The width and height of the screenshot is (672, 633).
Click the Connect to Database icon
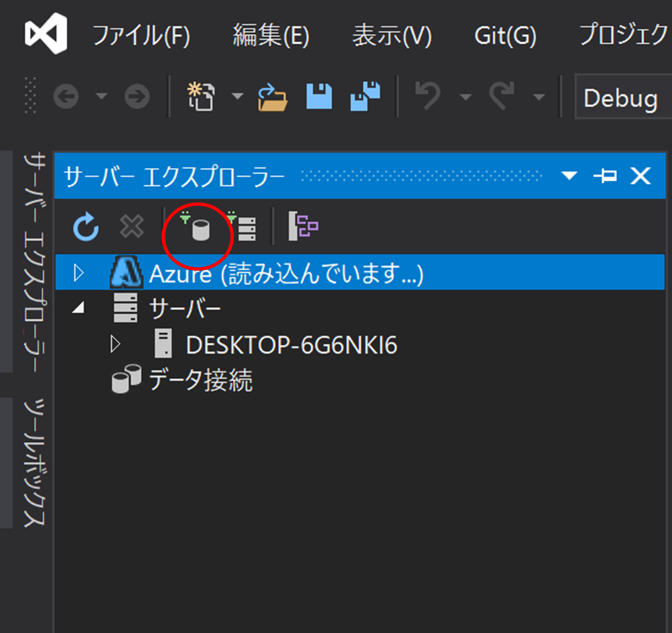(x=196, y=227)
